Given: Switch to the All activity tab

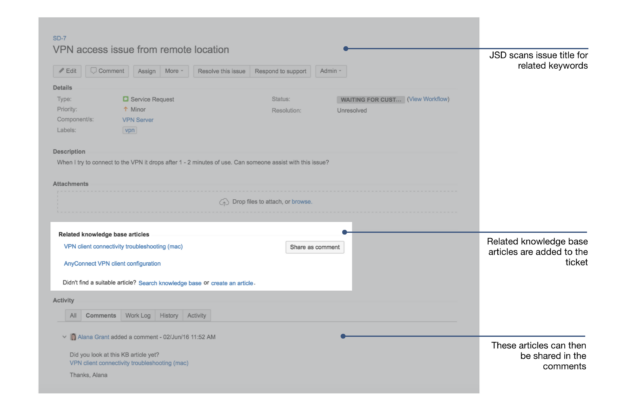Looking at the screenshot, I should [73, 315].
